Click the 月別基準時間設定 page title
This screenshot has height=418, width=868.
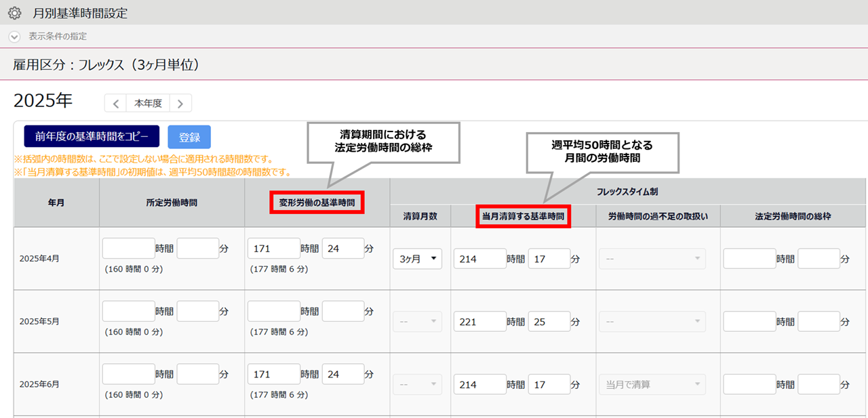tap(80, 13)
